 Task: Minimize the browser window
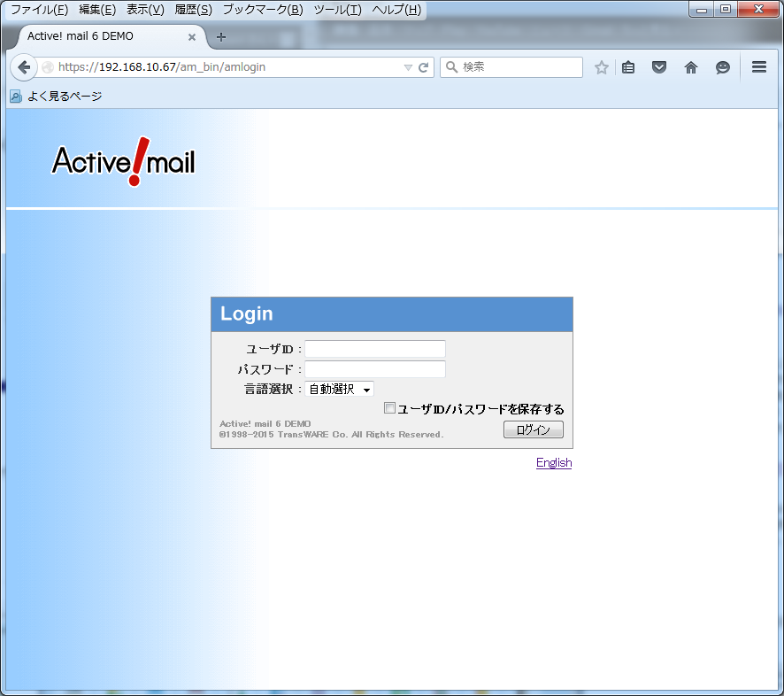coord(702,9)
